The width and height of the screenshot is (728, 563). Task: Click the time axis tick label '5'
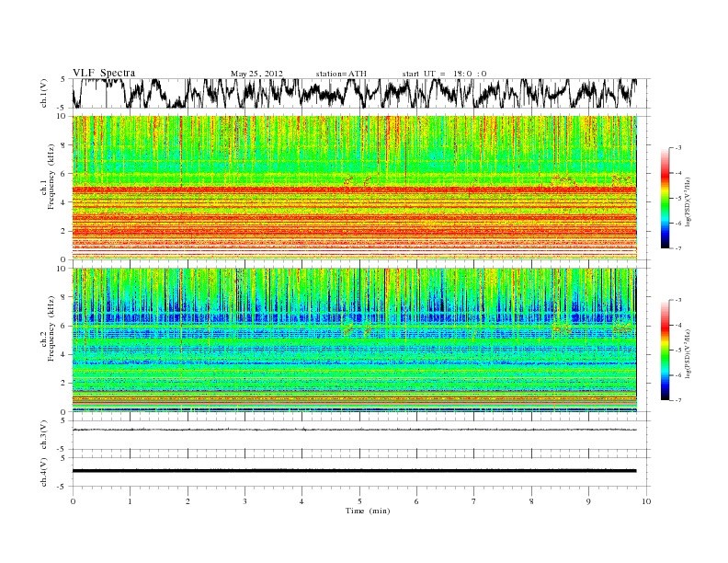pyautogui.click(x=359, y=501)
